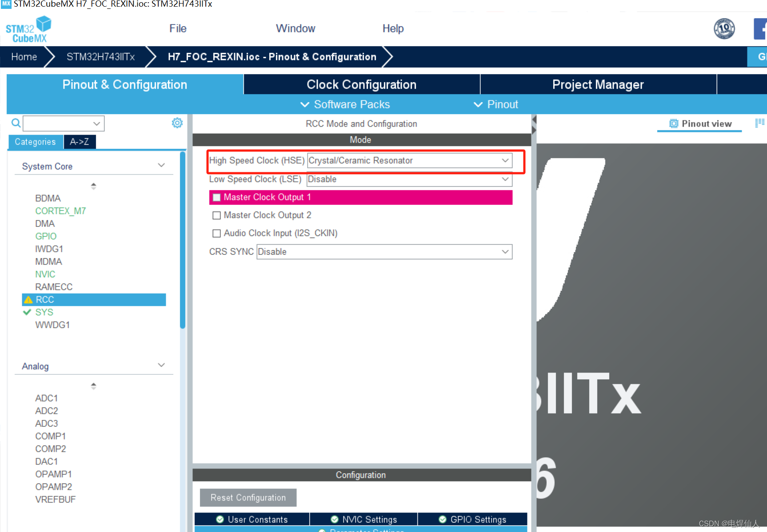Select IWDG1 in the list

click(49, 249)
